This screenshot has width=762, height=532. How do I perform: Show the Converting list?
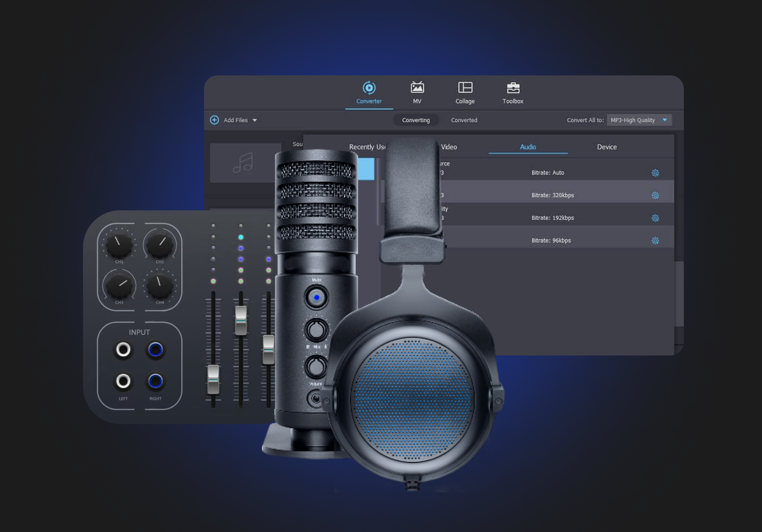416,120
